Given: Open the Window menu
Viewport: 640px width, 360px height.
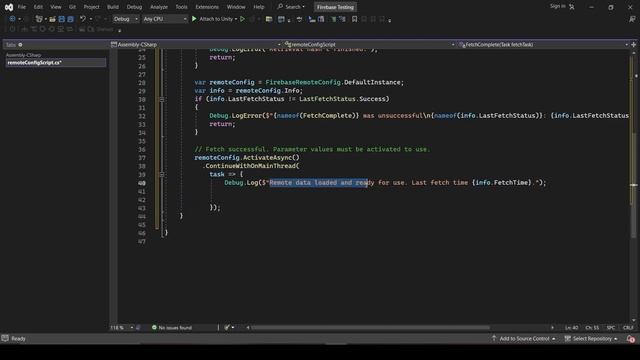Looking at the screenshot, I should coord(236,7).
